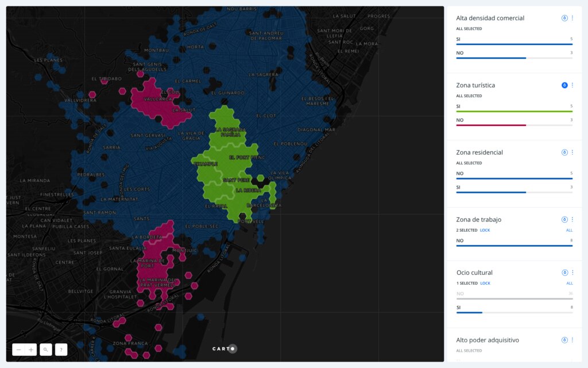Open the map help question mark
Screen dimensions: 588x368
click(61, 350)
